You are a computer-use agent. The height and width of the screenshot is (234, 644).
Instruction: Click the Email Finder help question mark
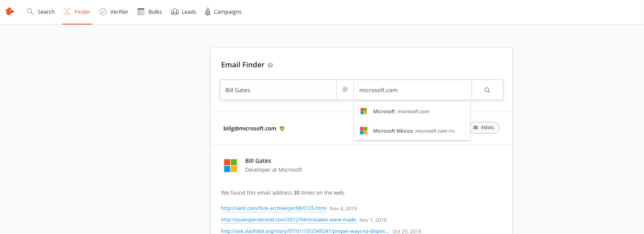[x=270, y=65]
